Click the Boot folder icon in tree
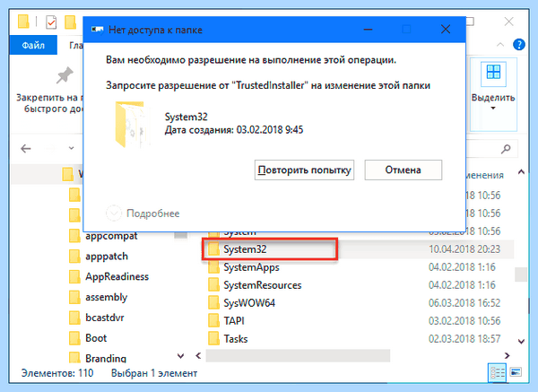The image size is (538, 392). pyautogui.click(x=74, y=338)
